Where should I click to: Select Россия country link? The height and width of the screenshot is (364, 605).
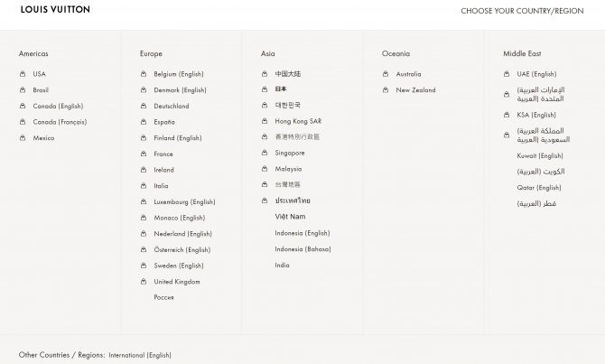point(163,297)
